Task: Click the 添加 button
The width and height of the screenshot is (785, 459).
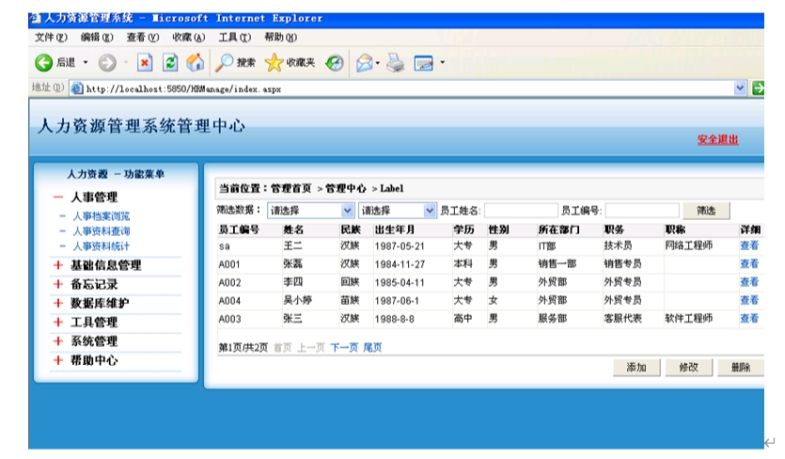Action: pos(636,367)
